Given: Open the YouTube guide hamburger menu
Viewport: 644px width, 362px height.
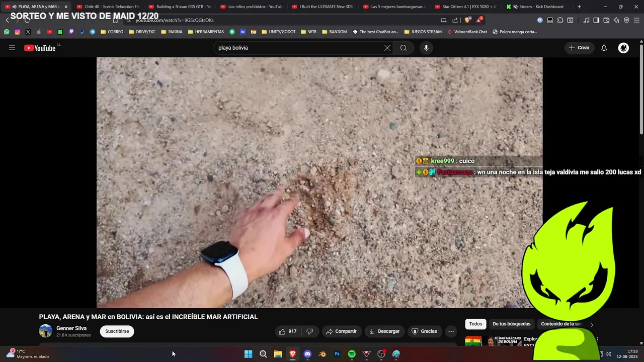Looking at the screenshot, I should click(12, 48).
